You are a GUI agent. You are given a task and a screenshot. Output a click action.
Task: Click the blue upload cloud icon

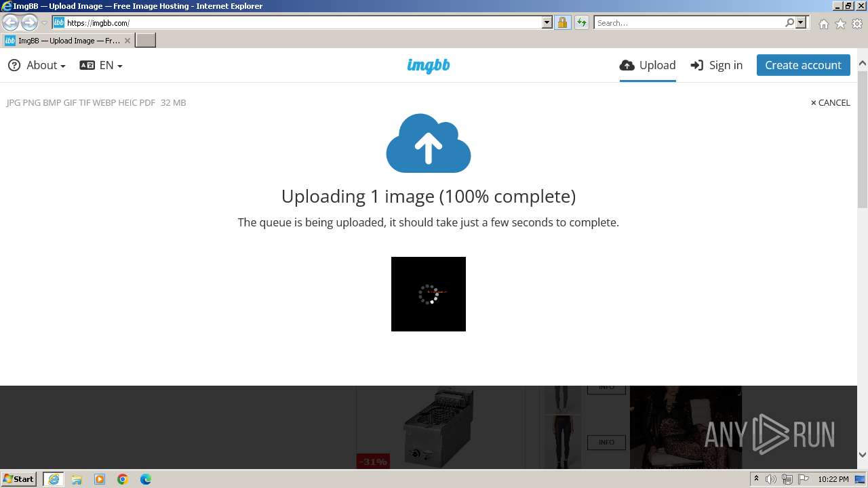point(428,143)
